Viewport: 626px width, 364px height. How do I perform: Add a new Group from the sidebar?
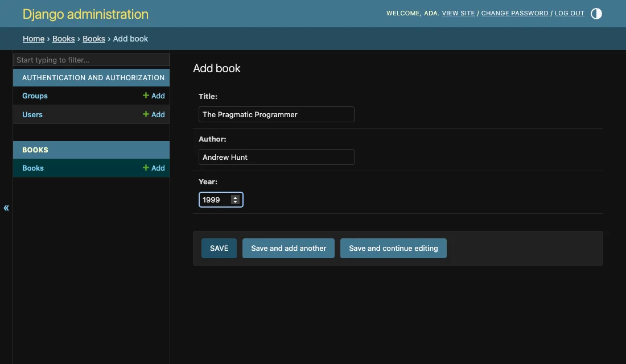coord(154,96)
